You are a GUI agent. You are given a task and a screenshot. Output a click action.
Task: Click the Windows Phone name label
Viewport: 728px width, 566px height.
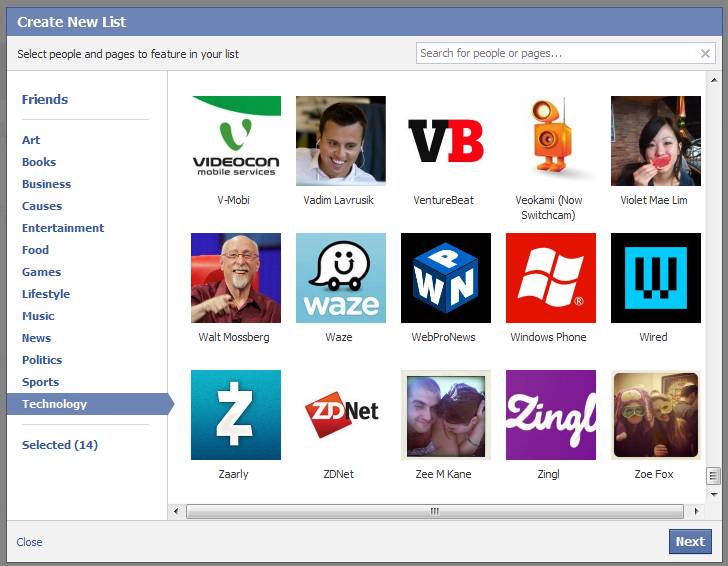click(548, 337)
